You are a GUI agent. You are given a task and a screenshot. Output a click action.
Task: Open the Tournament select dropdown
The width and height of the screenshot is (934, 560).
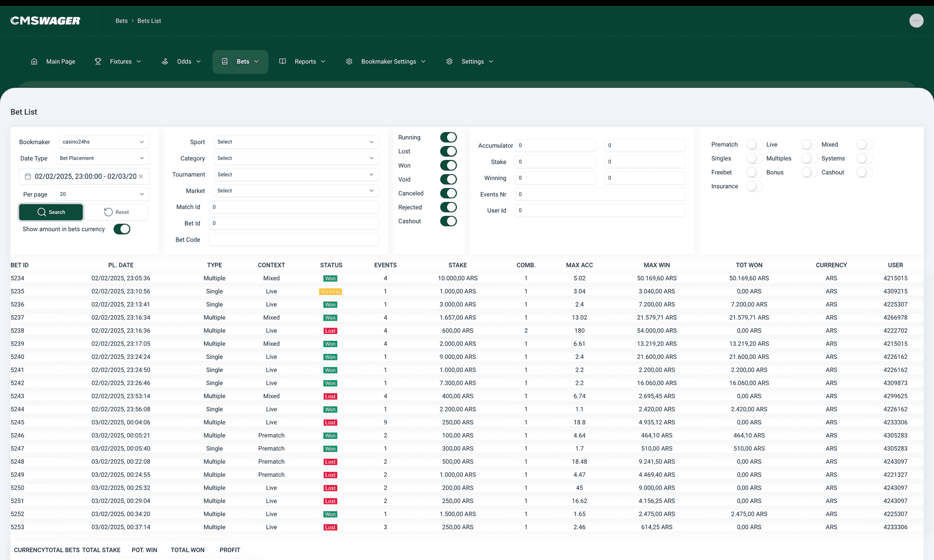point(296,175)
